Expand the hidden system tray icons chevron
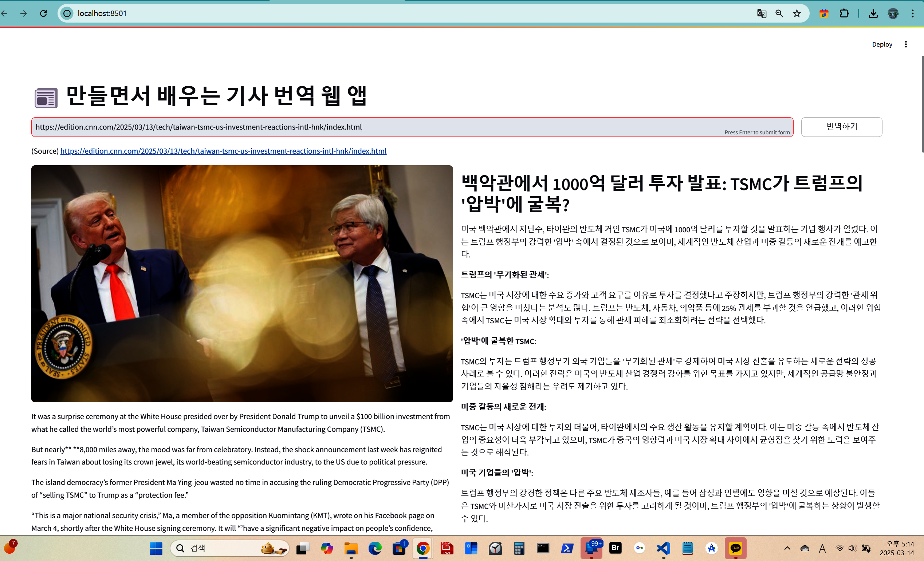This screenshot has height=561, width=924. click(x=787, y=548)
